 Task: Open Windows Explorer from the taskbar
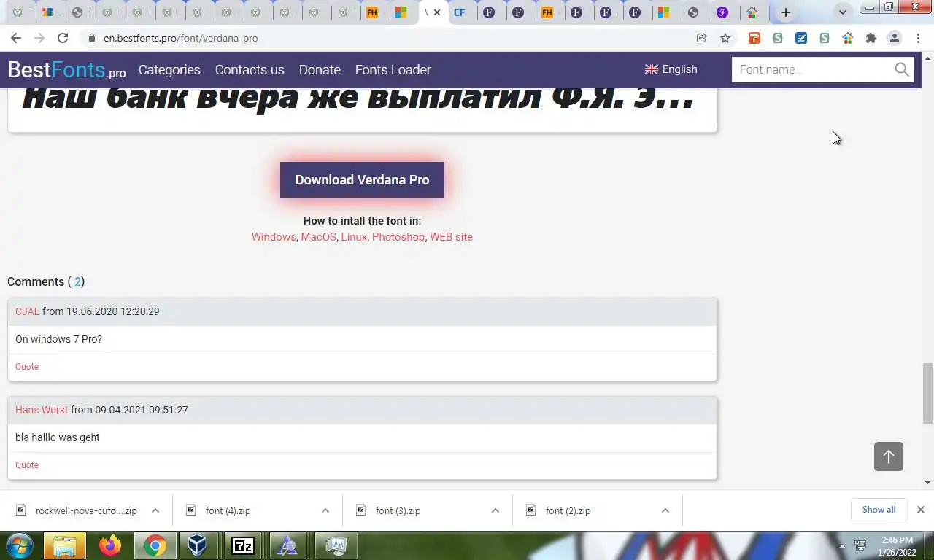click(65, 545)
